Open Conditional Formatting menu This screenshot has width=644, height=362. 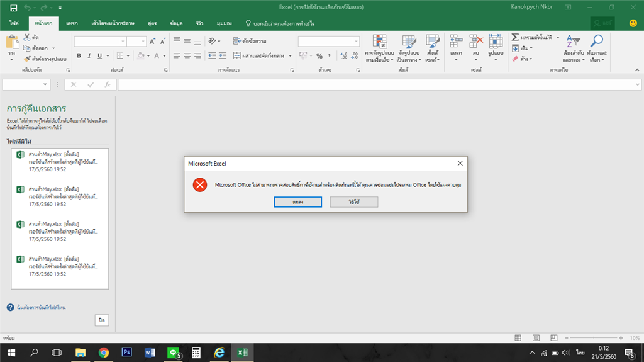tap(379, 48)
